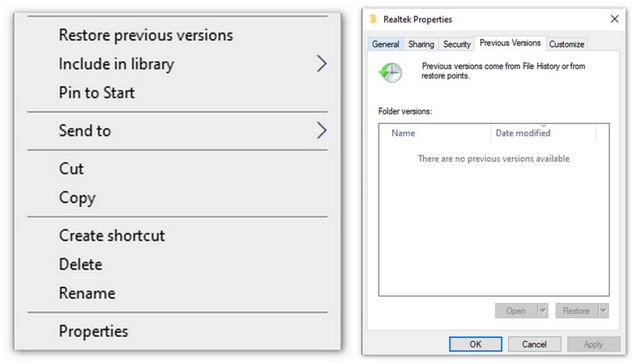Choose Pin to Start from context menu

(97, 93)
